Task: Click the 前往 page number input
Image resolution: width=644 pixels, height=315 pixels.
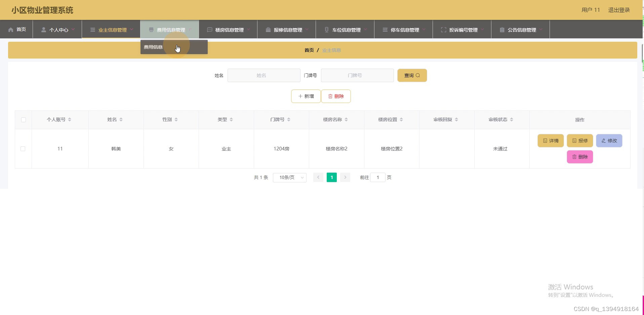Action: coord(378,177)
